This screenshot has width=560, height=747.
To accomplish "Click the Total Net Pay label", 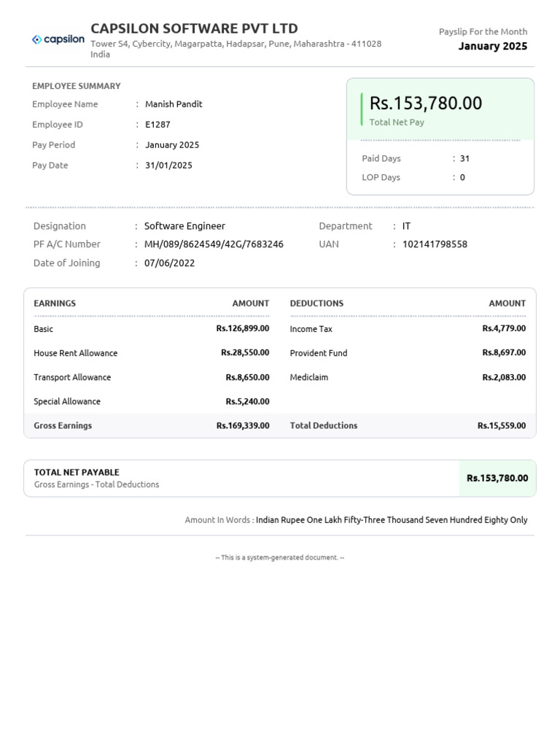I will click(397, 123).
